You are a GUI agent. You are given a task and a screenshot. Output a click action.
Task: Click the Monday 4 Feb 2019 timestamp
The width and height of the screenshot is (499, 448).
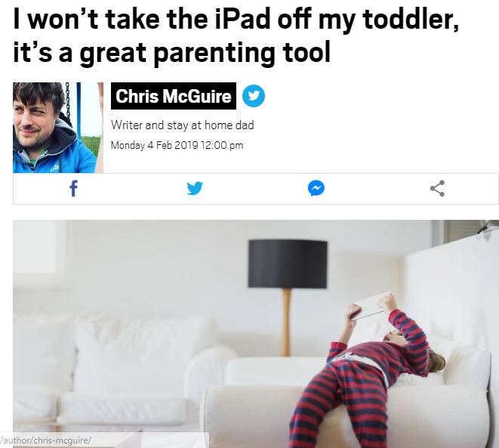177,146
